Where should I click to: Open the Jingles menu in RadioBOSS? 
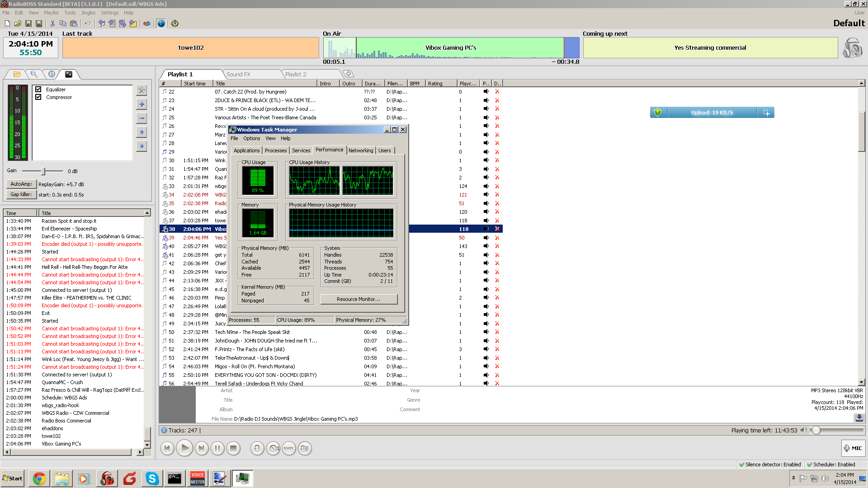[88, 13]
